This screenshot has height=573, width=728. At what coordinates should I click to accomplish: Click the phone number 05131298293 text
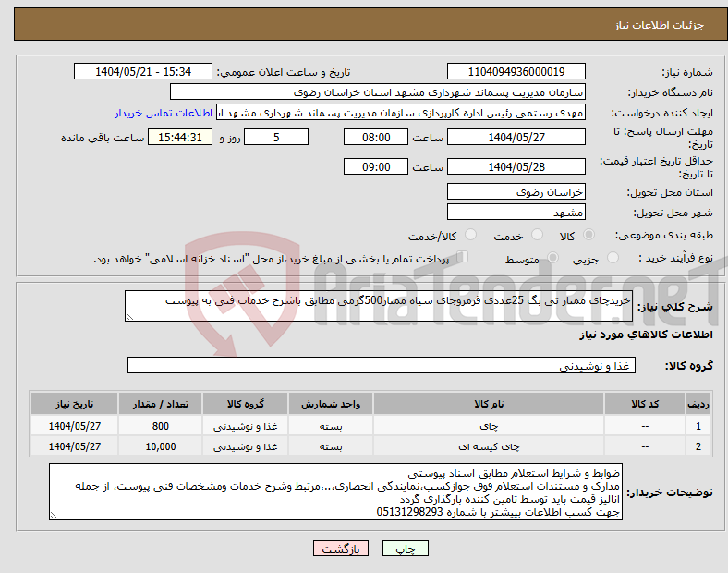[409, 512]
